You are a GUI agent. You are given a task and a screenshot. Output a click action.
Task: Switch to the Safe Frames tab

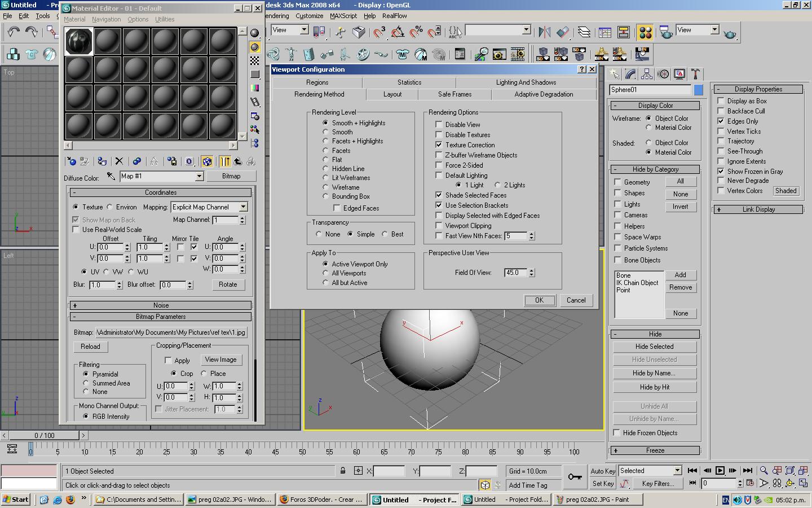454,94
